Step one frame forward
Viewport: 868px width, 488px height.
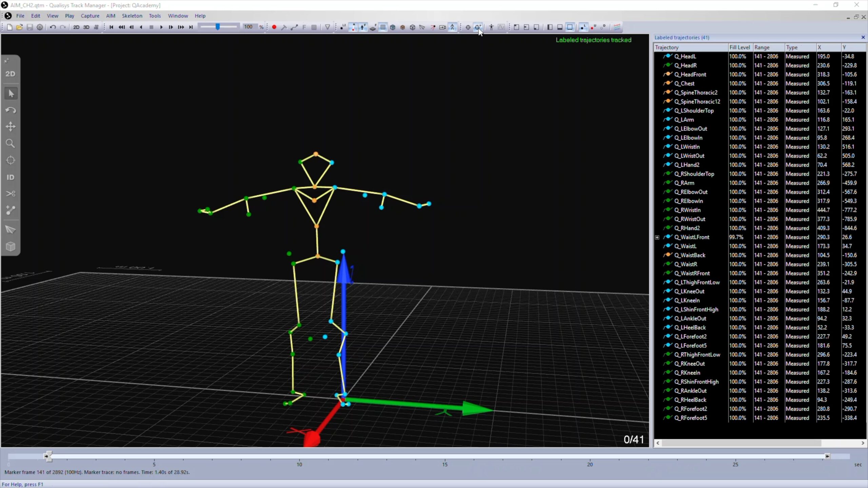pos(171,27)
